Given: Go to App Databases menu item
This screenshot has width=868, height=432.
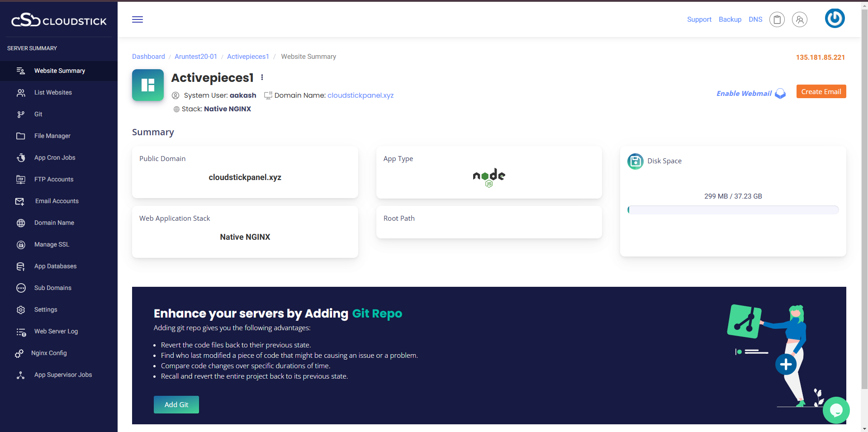Looking at the screenshot, I should 55,266.
